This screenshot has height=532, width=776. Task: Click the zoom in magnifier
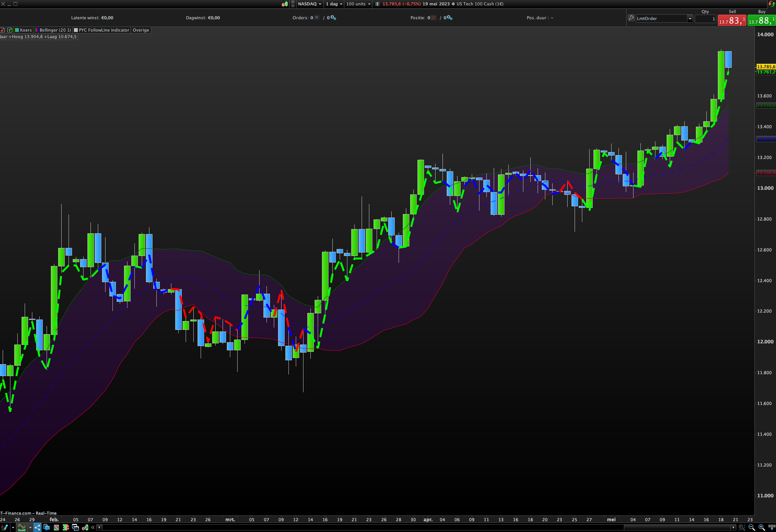[x=761, y=527]
